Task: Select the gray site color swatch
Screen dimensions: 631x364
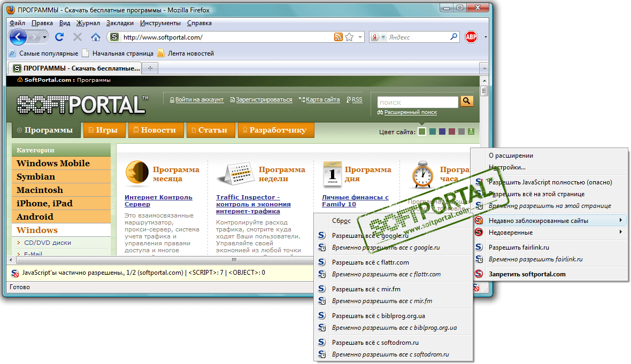Action: pyautogui.click(x=461, y=131)
